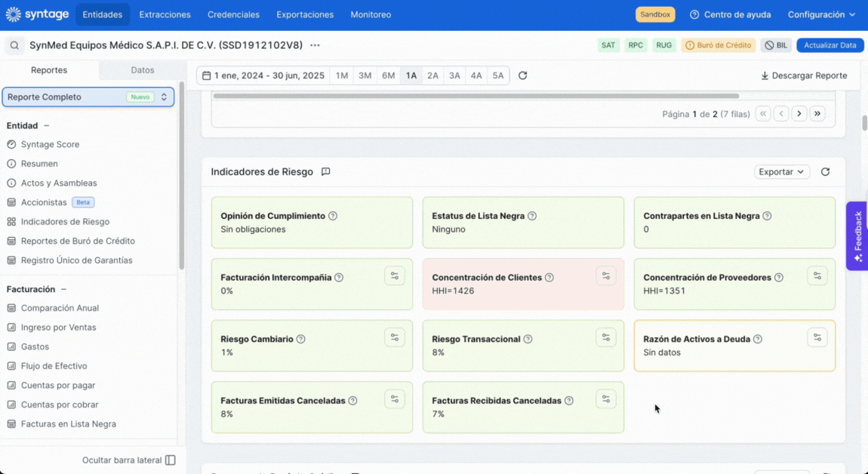Open the Configuración dropdown
The height and width of the screenshot is (474, 868).
[x=821, y=14]
